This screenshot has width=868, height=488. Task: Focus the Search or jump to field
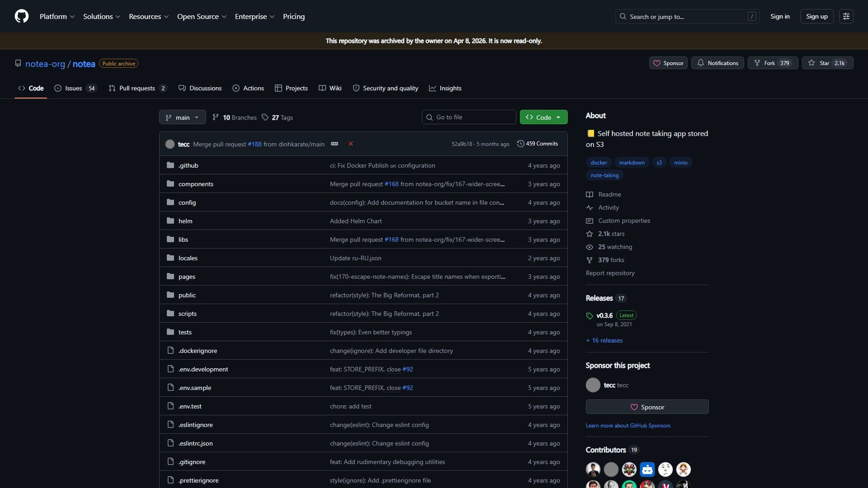(x=687, y=16)
